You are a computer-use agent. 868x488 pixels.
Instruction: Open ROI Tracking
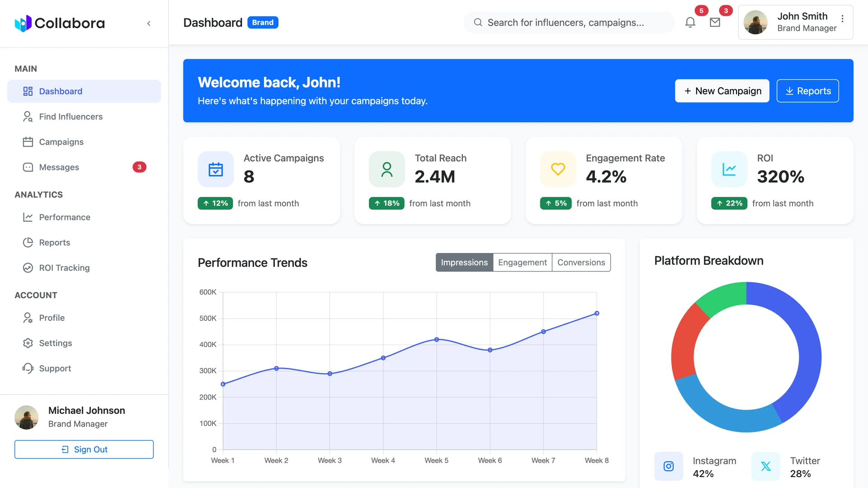pos(84,268)
